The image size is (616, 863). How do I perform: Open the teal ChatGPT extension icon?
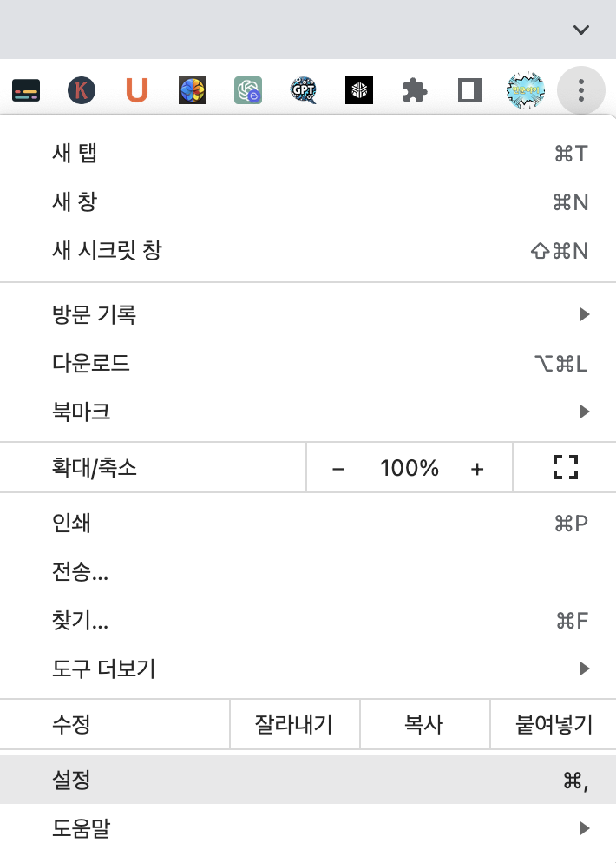point(247,89)
